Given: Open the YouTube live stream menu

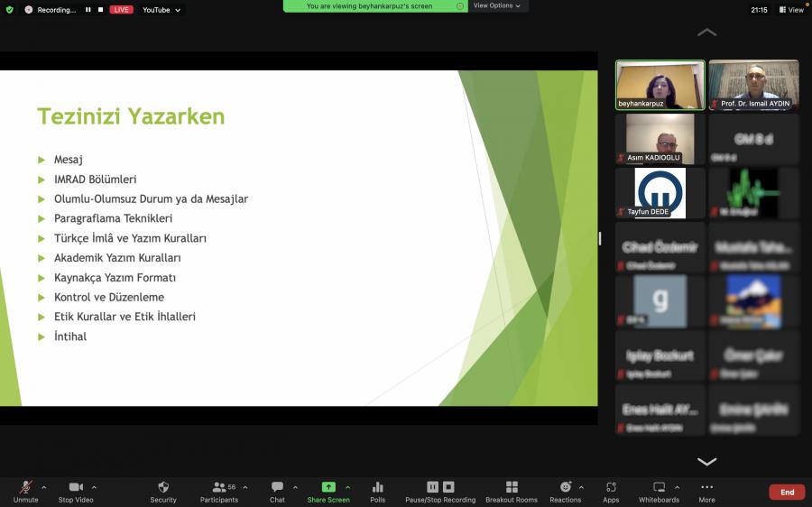Looking at the screenshot, I should (x=161, y=10).
